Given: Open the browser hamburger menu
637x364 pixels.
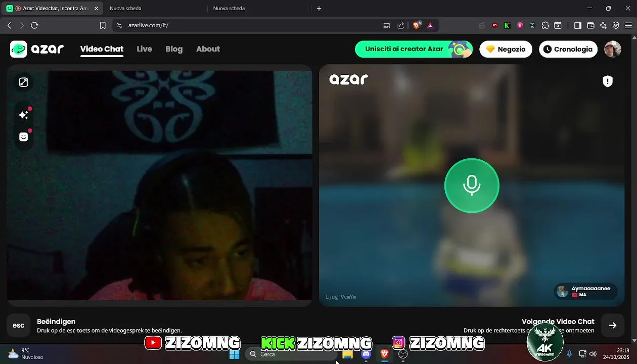Looking at the screenshot, I should point(628,25).
